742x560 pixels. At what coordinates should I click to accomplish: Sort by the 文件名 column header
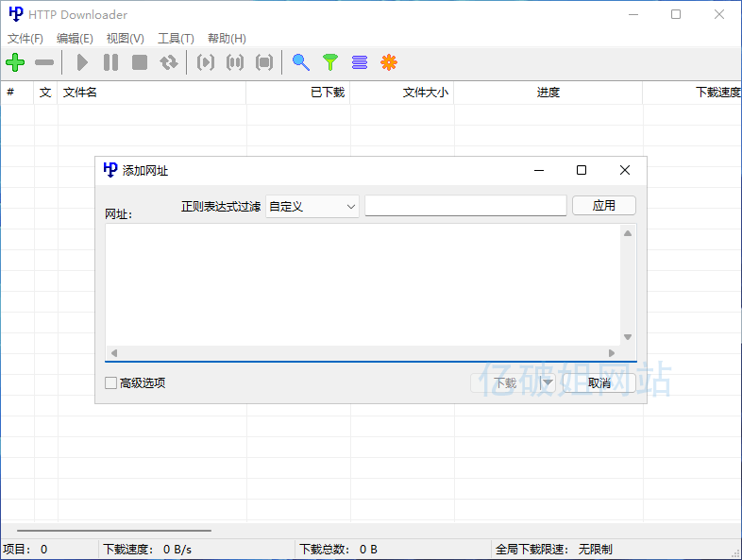pos(151,93)
